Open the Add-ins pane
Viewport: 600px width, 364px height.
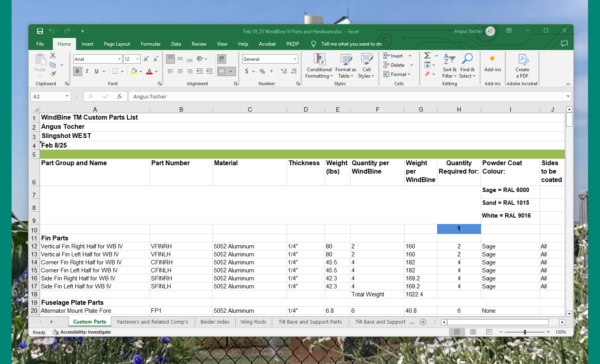pyautogui.click(x=492, y=63)
